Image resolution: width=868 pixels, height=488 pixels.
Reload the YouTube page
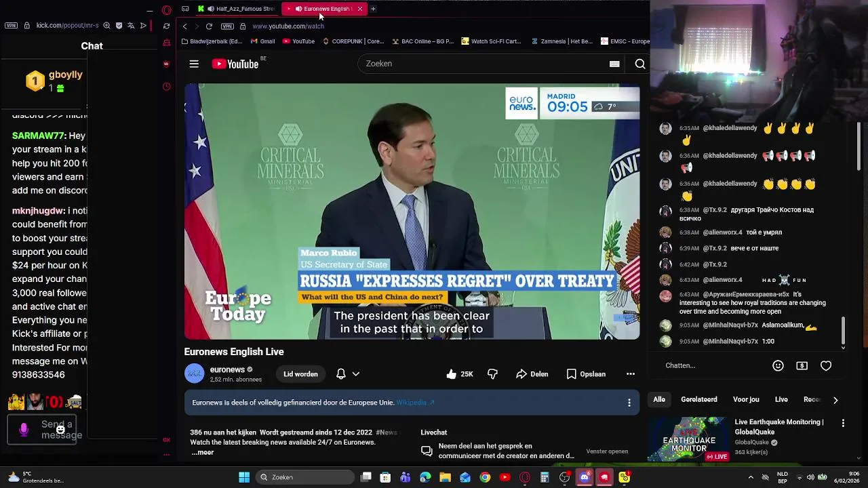pos(209,26)
